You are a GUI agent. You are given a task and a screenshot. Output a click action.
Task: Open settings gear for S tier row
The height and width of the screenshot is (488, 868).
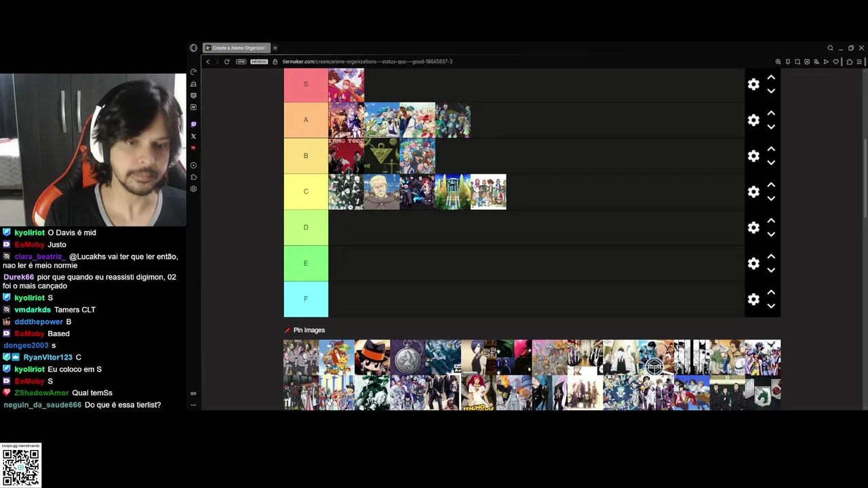(753, 84)
